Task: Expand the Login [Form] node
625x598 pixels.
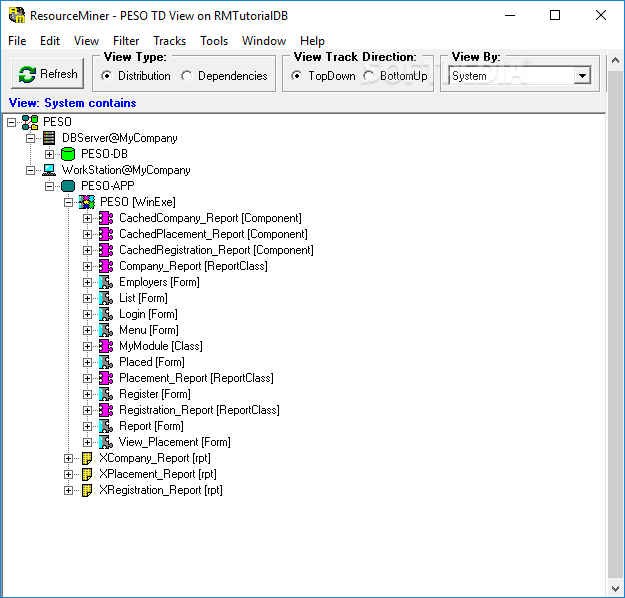Action: click(87, 315)
